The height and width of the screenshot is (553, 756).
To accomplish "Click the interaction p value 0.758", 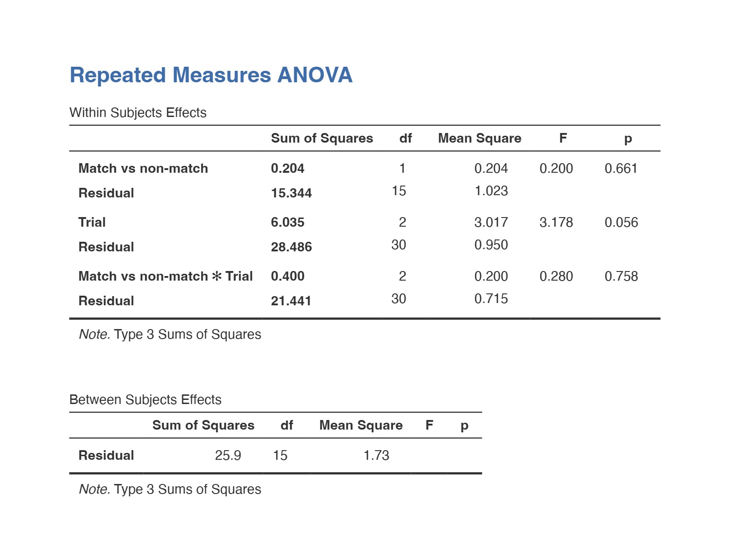I will pos(621,276).
